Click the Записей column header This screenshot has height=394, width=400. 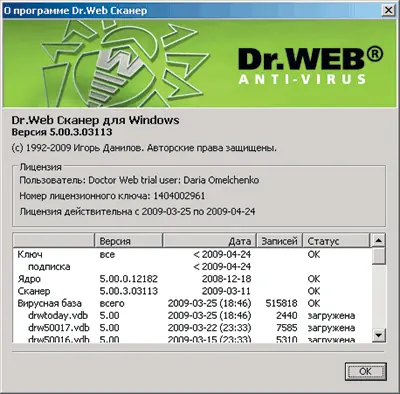pos(279,241)
